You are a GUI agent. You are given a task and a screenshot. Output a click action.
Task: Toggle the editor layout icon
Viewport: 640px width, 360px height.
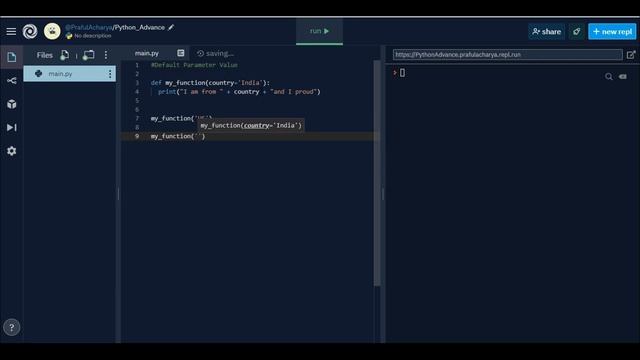pos(181,53)
